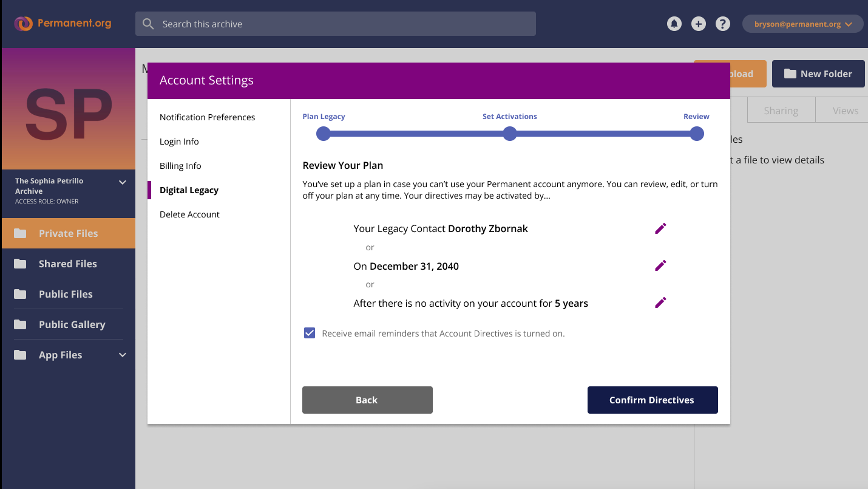
Task: Edit the 5 years inactivity directive
Action: tap(660, 303)
